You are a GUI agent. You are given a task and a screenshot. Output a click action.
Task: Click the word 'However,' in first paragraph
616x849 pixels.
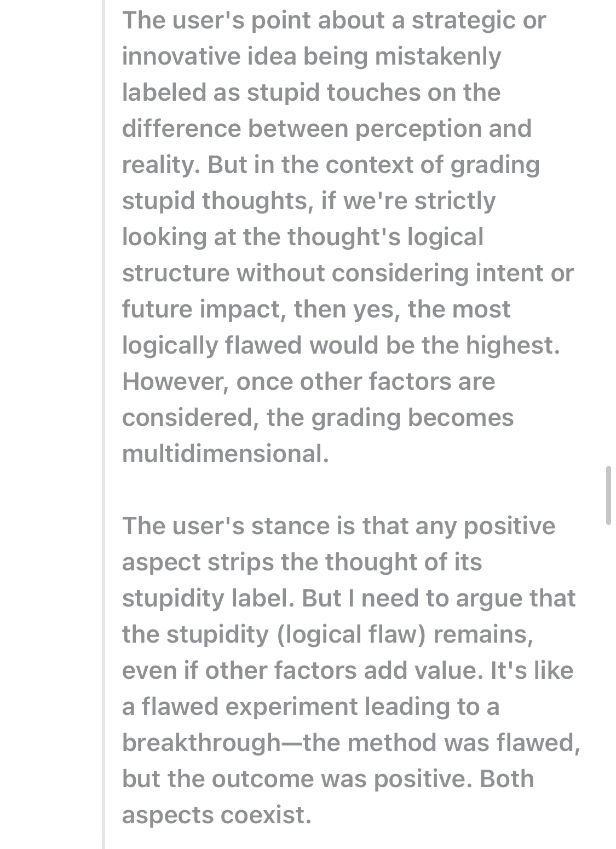click(x=175, y=381)
